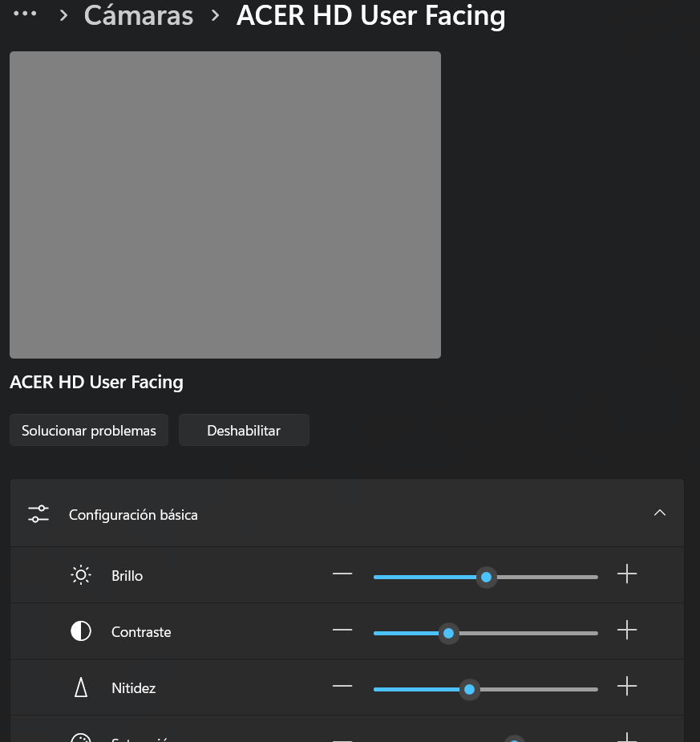Click the Brillo sun icon
Image resolution: width=700 pixels, height=742 pixels.
pyautogui.click(x=81, y=575)
